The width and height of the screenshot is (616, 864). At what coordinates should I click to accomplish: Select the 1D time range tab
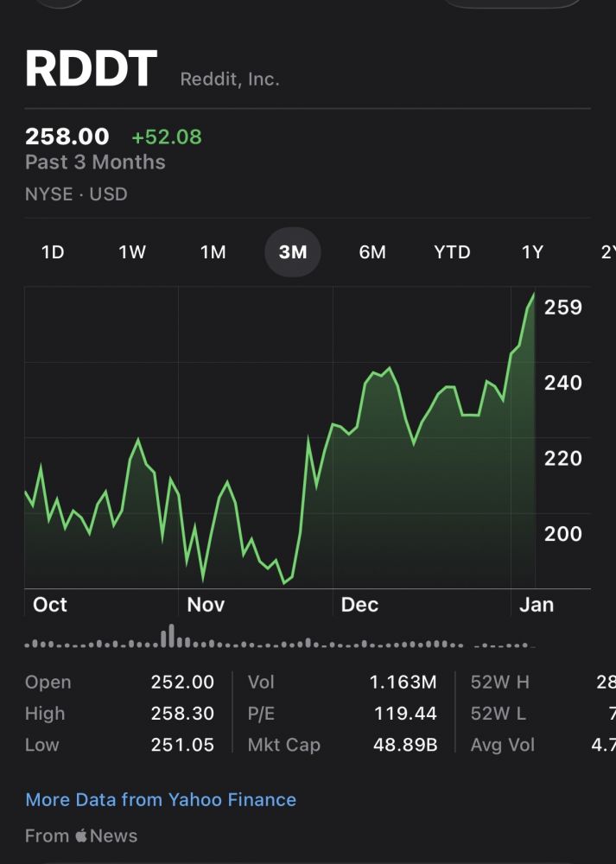click(53, 252)
